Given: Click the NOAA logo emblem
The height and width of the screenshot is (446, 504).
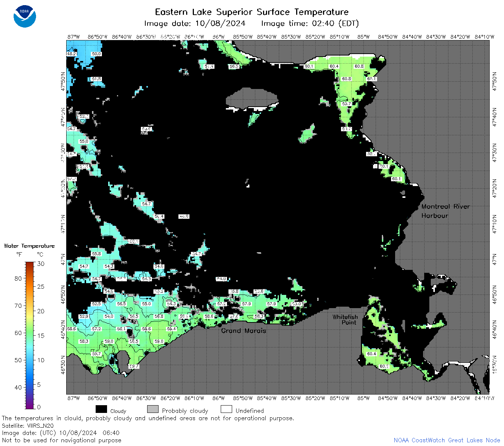Looking at the screenshot, I should coord(25,16).
